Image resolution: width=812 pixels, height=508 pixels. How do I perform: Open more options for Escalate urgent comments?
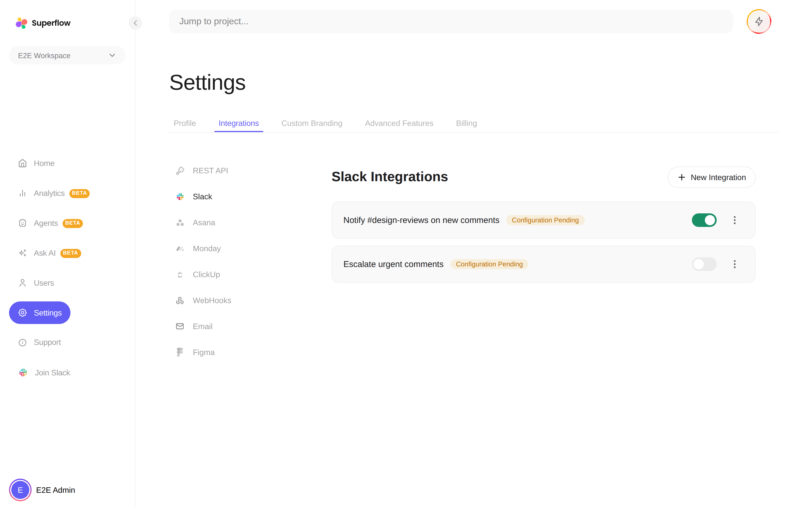click(x=734, y=264)
